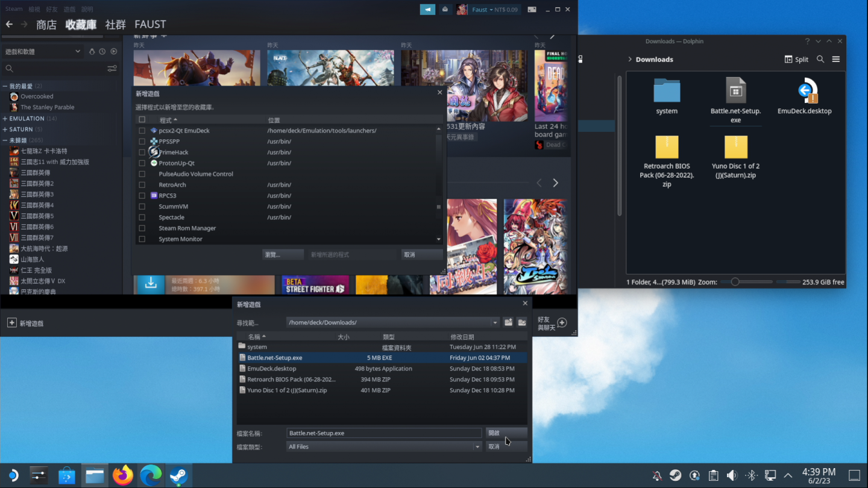868x488 pixels.
Task: Click the 瀏覽 browse button
Action: pos(283,254)
